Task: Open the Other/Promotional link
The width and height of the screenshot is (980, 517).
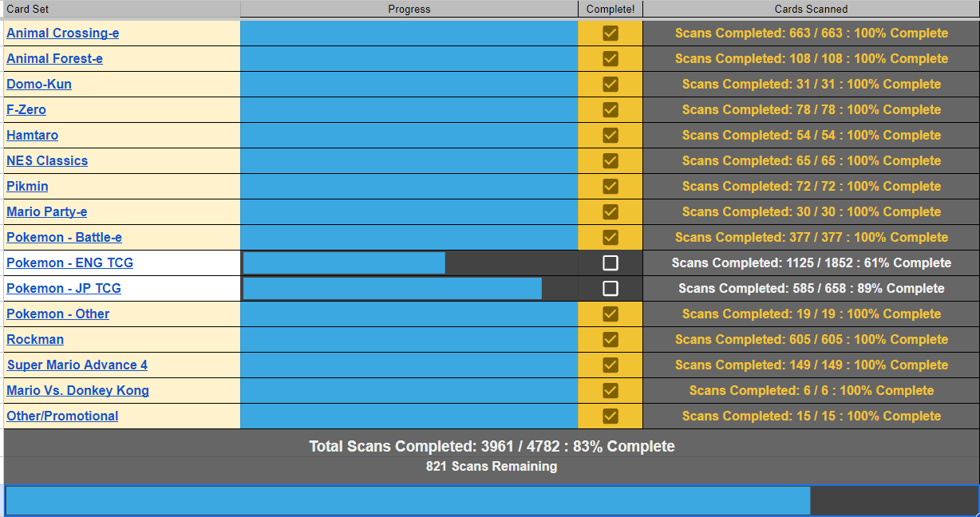Action: [x=62, y=416]
